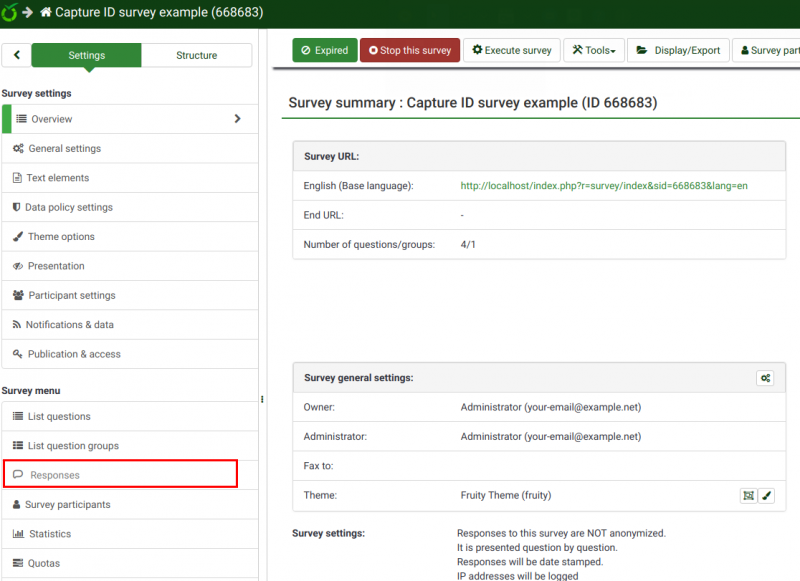Expand the Overview arrow chevron
Image resolution: width=800 pixels, height=581 pixels.
click(237, 119)
